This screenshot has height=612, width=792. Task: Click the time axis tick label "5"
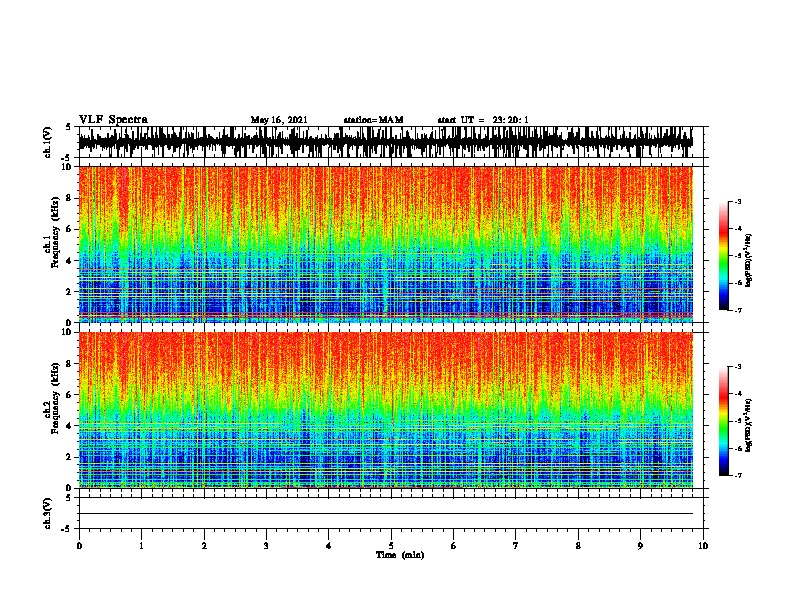391,546
